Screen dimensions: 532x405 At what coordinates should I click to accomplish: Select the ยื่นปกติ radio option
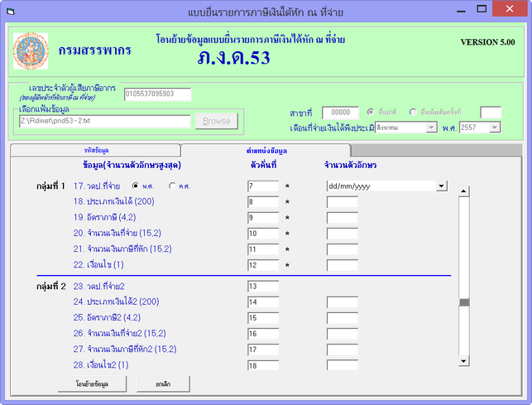pyautogui.click(x=371, y=112)
